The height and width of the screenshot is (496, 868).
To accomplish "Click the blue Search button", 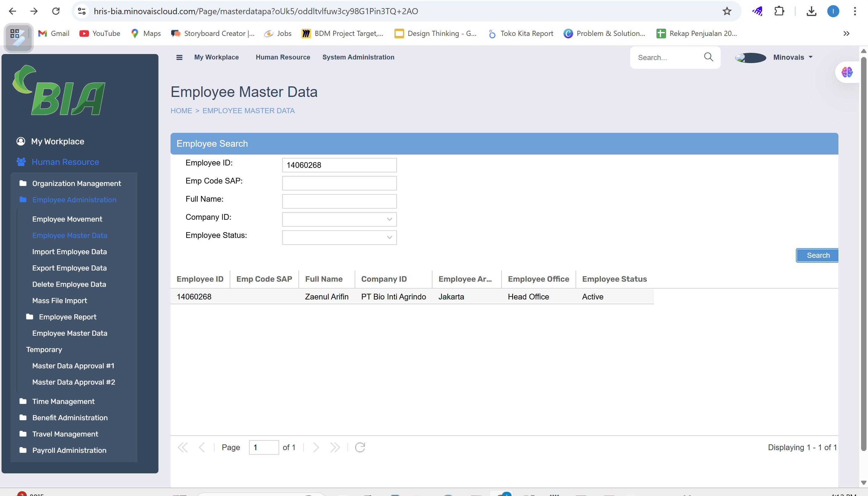I will click(817, 255).
